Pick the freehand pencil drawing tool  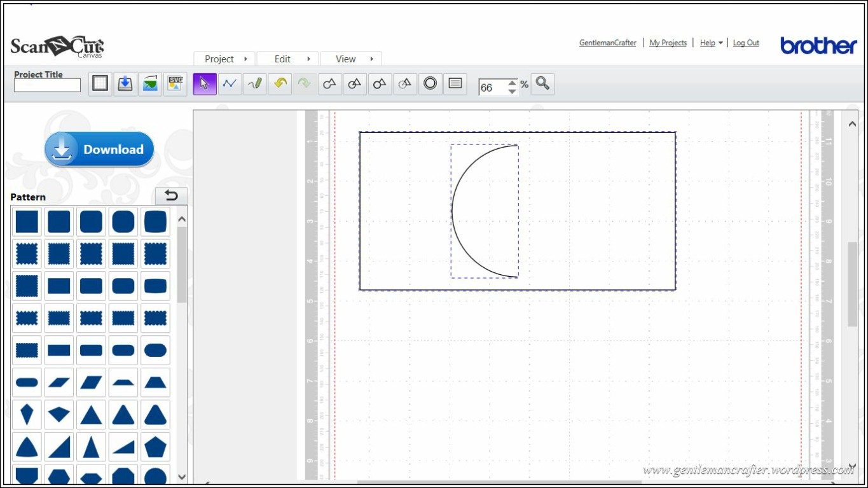255,84
